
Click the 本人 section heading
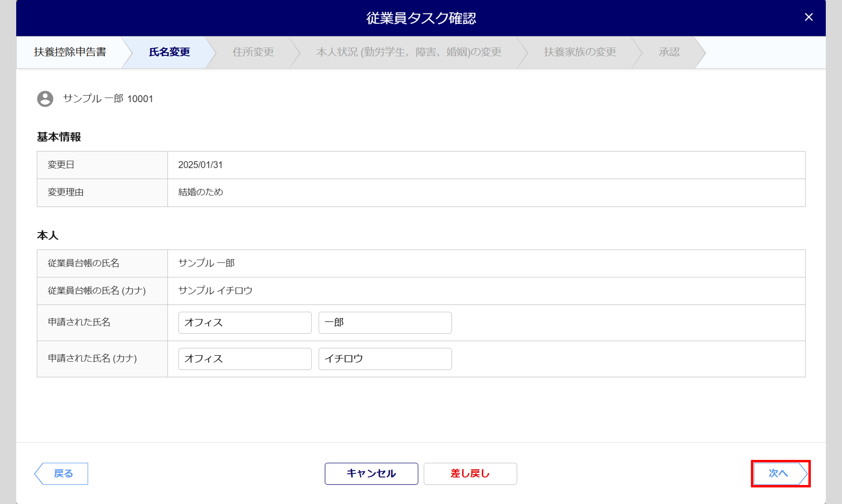48,235
